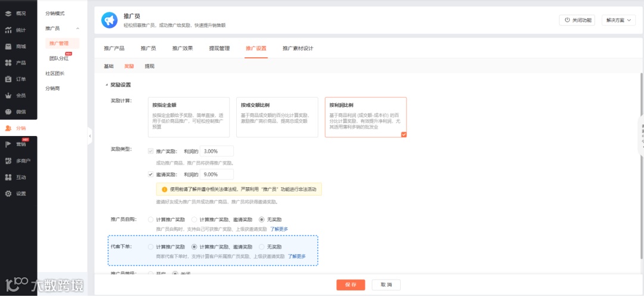Screen dimensions: 644x297
Task: Switch to the 推广素材设计 tab
Action: point(298,48)
